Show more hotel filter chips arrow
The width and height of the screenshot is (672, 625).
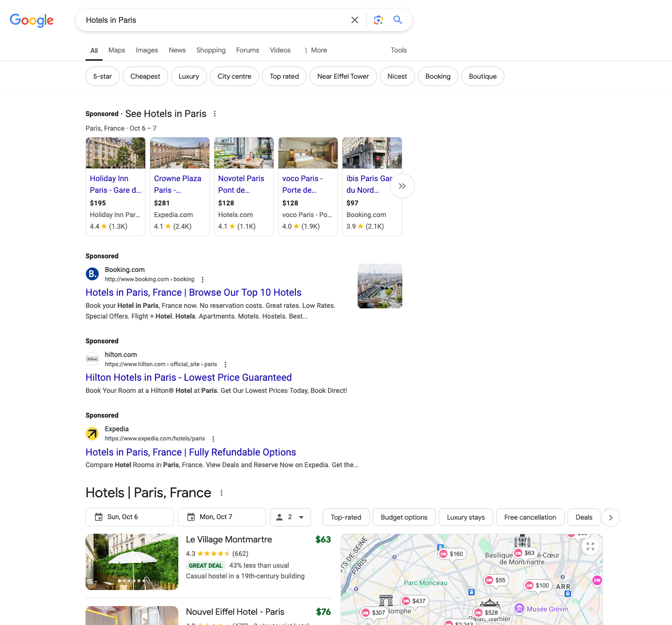pyautogui.click(x=611, y=518)
